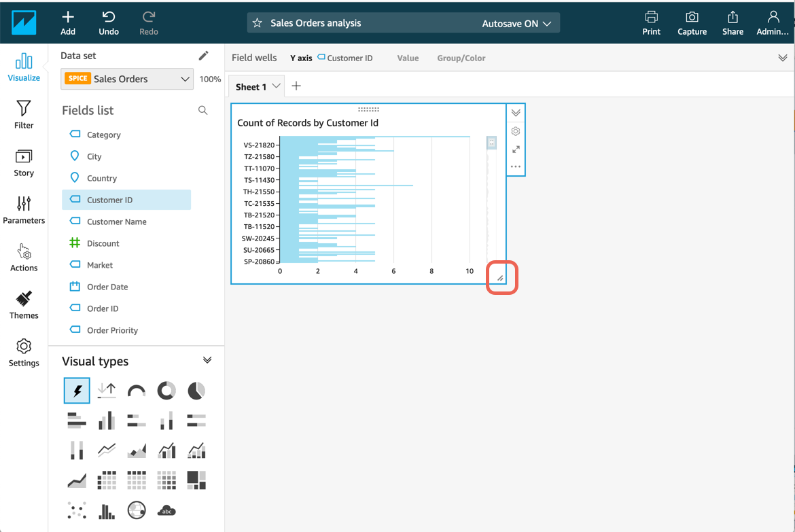The image size is (795, 532).
Task: Open the Sales Orders data set dropdown
Action: point(127,79)
